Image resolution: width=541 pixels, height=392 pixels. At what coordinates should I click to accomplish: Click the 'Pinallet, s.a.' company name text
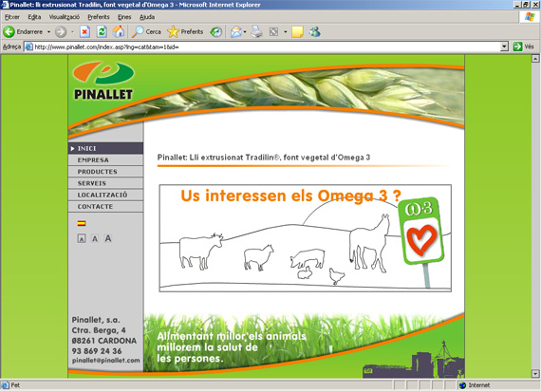click(x=96, y=320)
